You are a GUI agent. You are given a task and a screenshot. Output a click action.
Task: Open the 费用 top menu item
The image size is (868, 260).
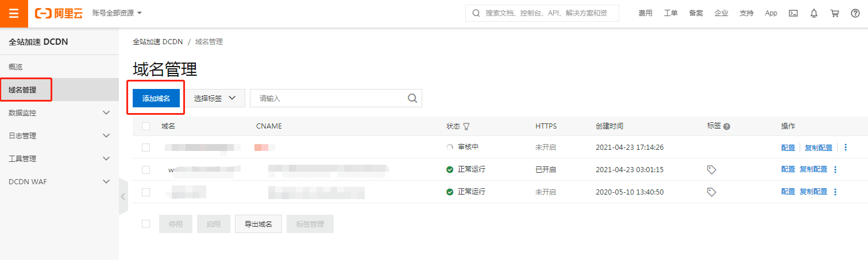(645, 13)
